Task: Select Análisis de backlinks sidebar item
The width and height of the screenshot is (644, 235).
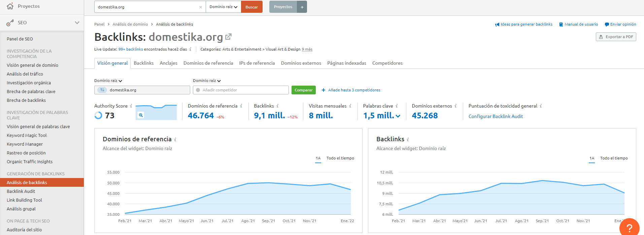Action: 42,182
